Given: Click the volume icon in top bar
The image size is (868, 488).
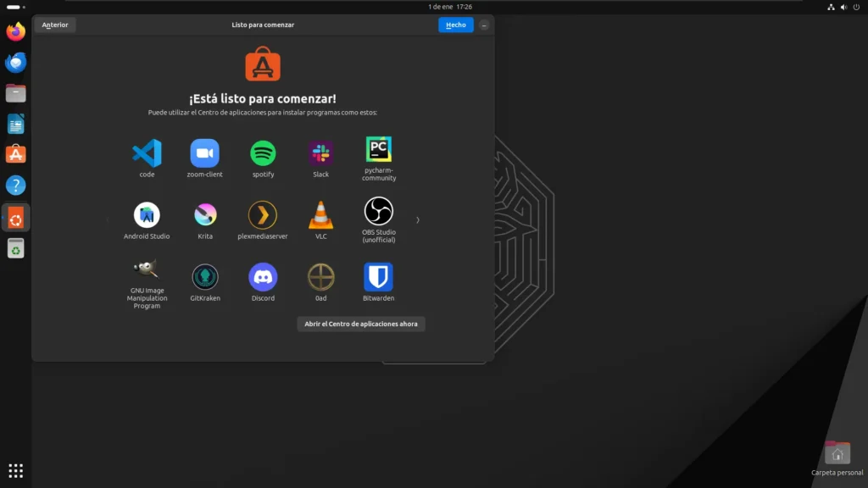Looking at the screenshot, I should 843,7.
